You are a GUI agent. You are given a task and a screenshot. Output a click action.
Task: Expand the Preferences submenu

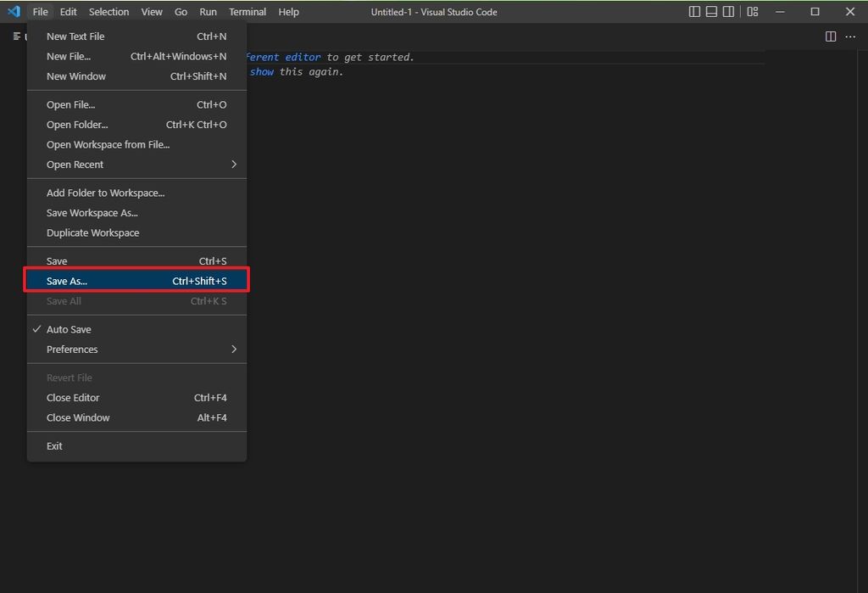pos(72,349)
